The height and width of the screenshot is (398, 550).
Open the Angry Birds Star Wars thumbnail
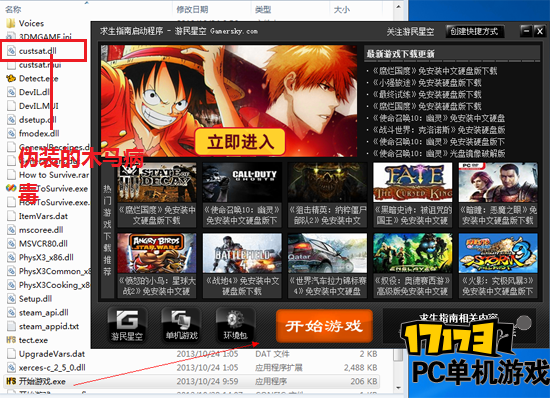tap(157, 253)
